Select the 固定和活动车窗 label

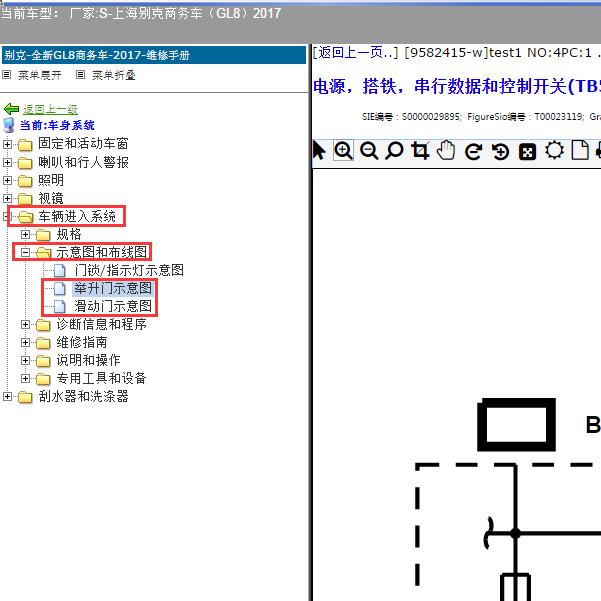point(83,144)
